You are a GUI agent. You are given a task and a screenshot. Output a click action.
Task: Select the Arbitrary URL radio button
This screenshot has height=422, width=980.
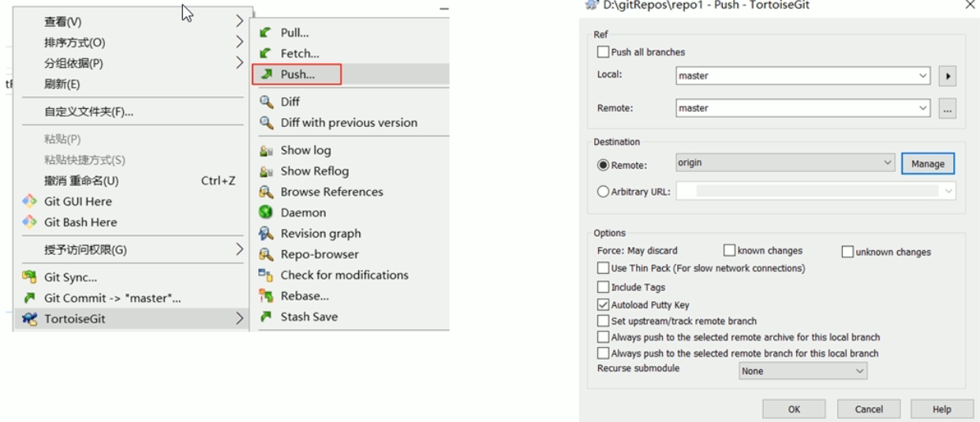[x=604, y=191]
